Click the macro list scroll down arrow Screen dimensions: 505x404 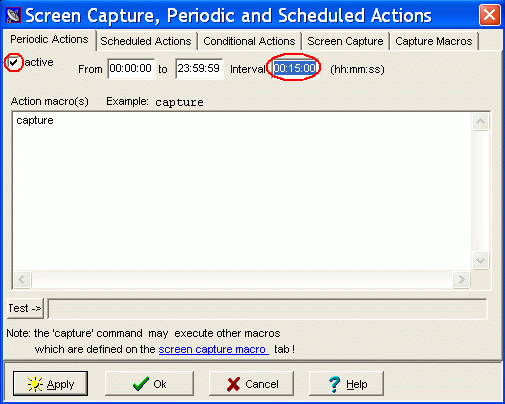(x=480, y=260)
